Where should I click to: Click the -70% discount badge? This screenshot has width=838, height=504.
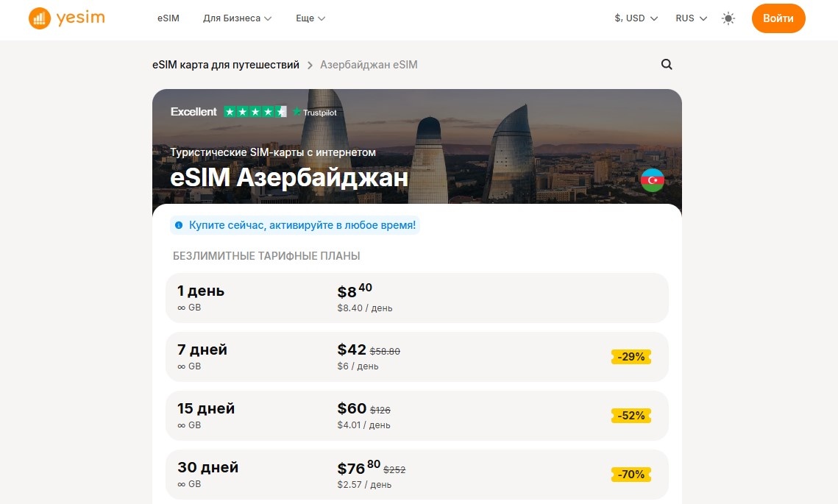631,474
